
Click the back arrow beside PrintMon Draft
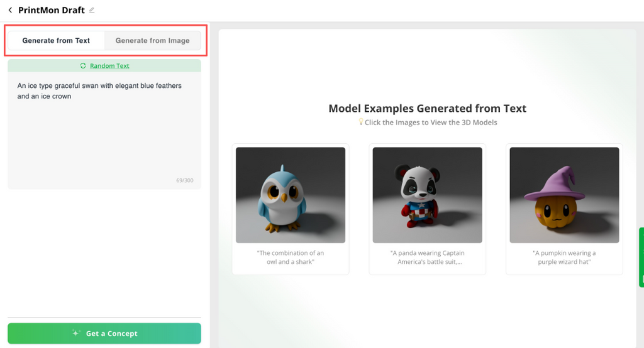click(x=10, y=10)
